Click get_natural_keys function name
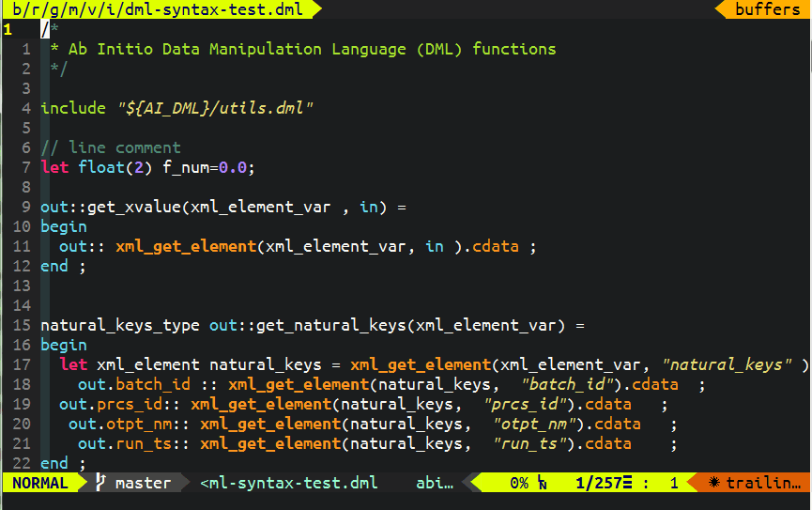The width and height of the screenshot is (812, 510). [x=331, y=326]
